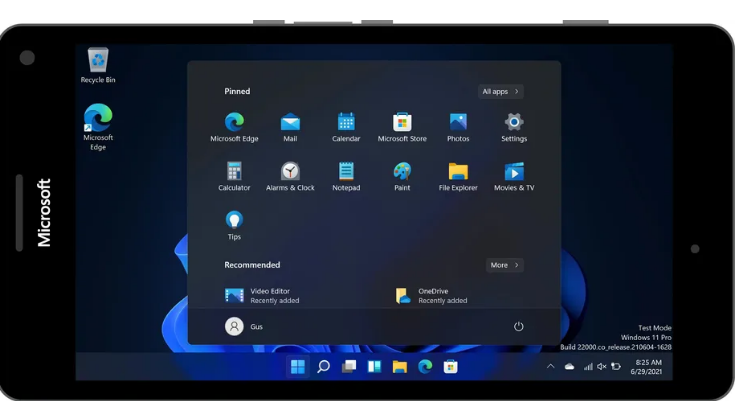This screenshot has width=737, height=401.
Task: Open OneDrive recommended item
Action: tap(431, 296)
